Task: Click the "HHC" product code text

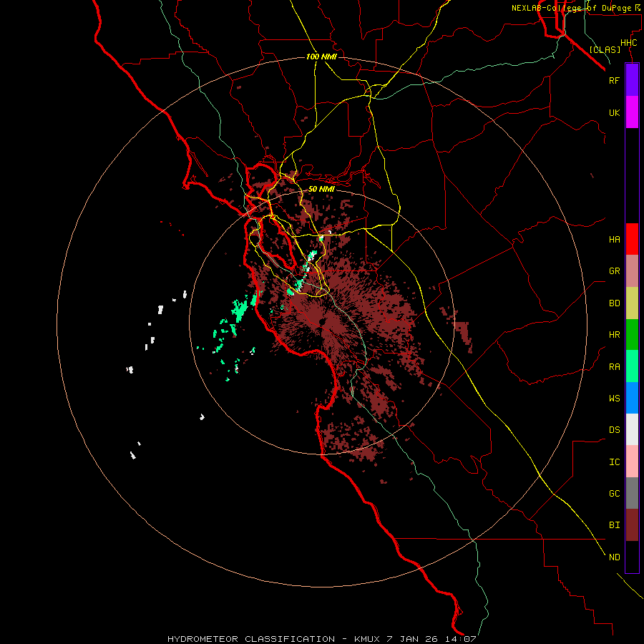Action: click(x=628, y=43)
